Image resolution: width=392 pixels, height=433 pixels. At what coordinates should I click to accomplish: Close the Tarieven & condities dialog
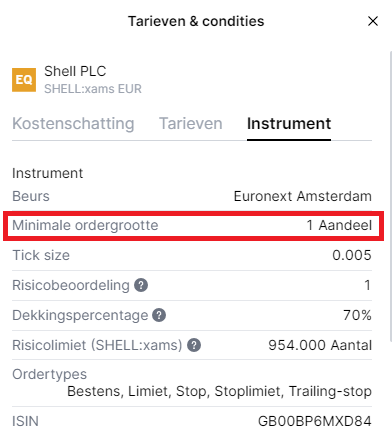[x=373, y=21]
